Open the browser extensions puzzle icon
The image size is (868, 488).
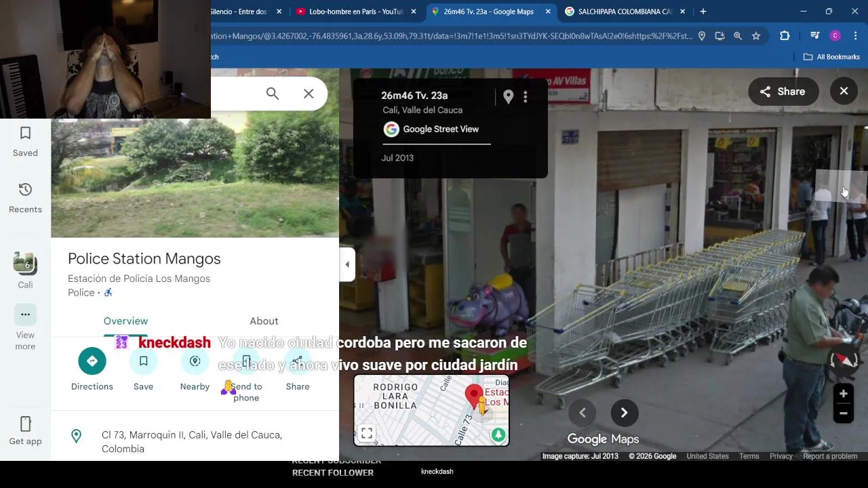(x=785, y=36)
